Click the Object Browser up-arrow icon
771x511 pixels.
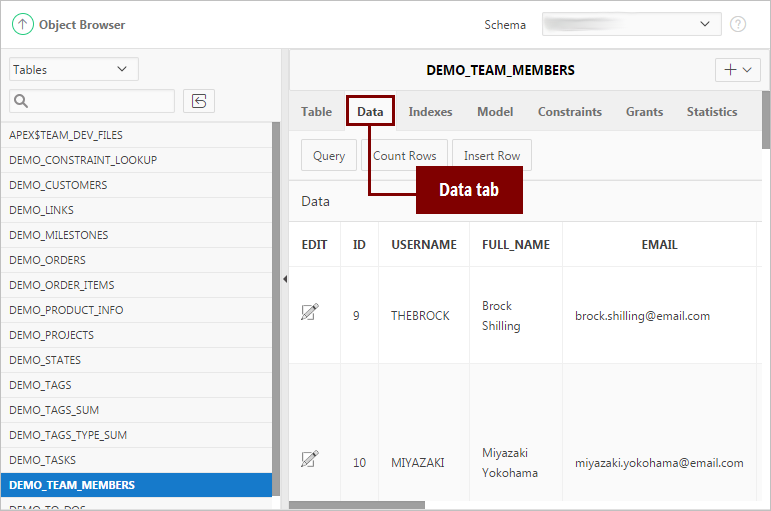[22, 24]
